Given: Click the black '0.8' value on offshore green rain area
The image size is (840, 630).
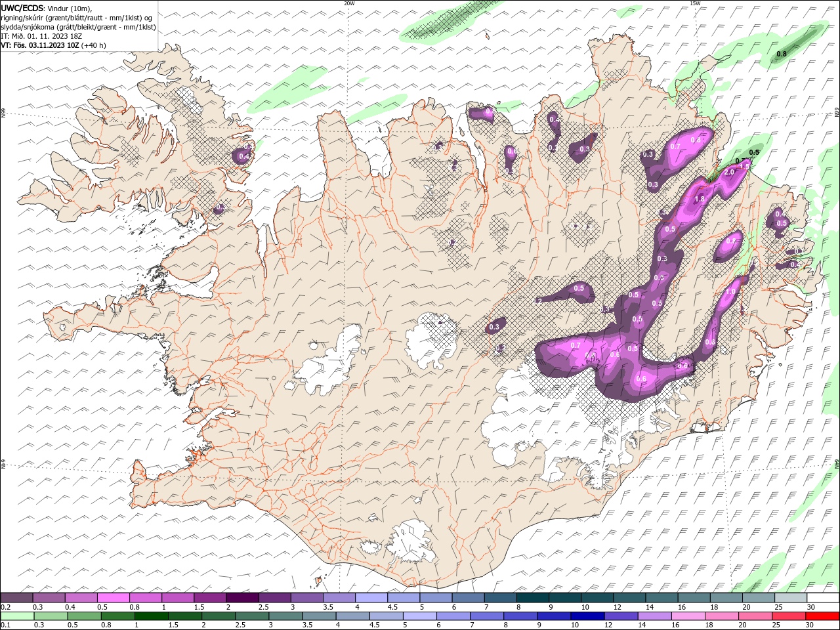Looking at the screenshot, I should [x=782, y=54].
